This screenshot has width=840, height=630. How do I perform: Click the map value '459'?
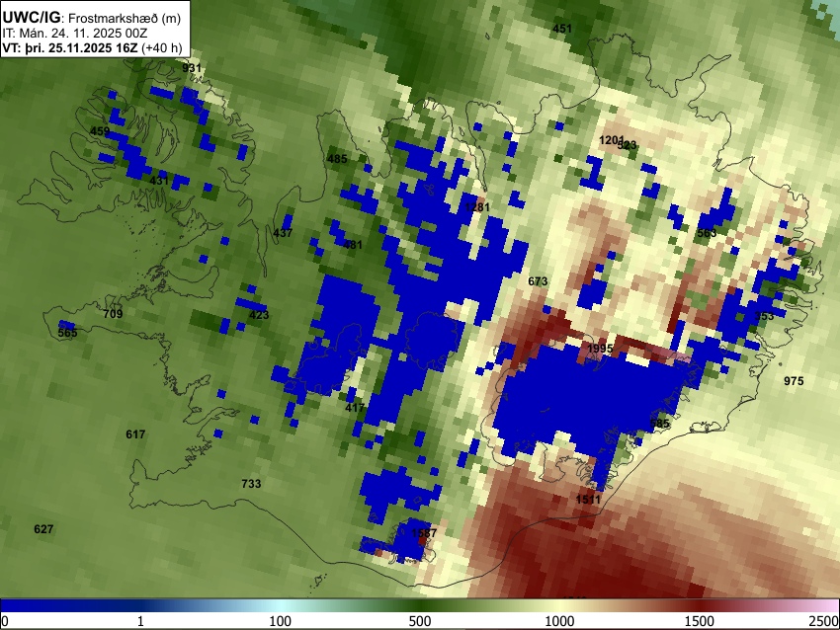coord(100,131)
